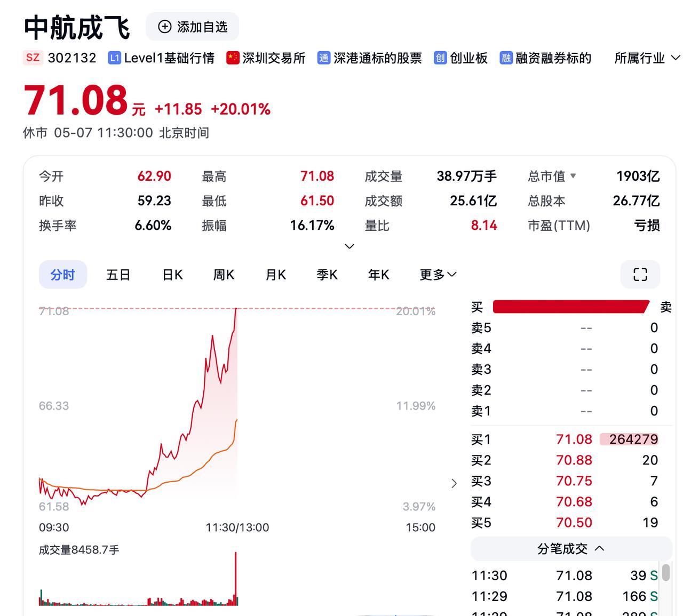This screenshot has width=683, height=616.
Task: Select the 分时 chart tab
Action: pyautogui.click(x=62, y=275)
